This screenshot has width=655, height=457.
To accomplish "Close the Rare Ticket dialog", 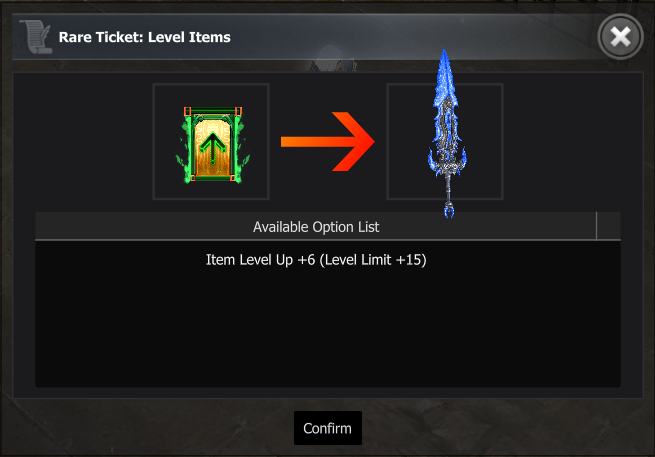I will point(620,38).
